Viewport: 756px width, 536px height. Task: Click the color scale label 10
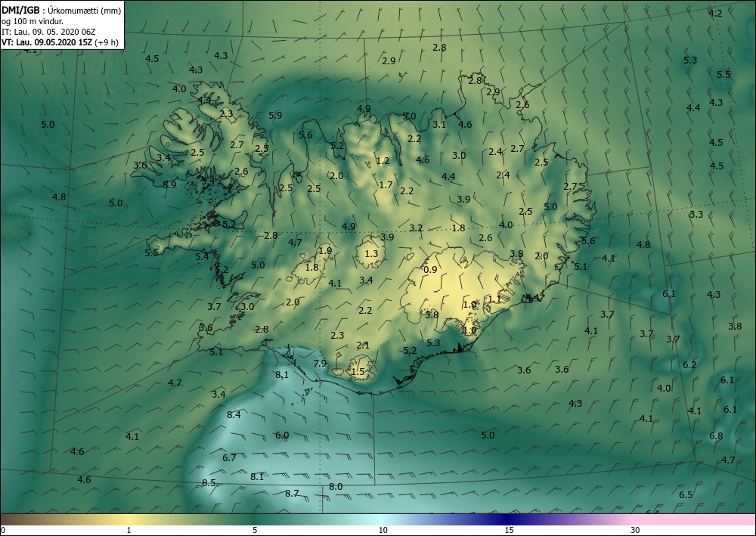coord(383,530)
